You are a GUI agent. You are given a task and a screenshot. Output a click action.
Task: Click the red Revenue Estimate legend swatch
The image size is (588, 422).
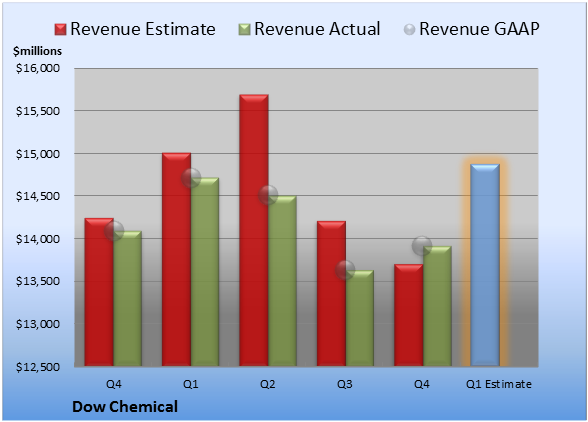pos(60,29)
